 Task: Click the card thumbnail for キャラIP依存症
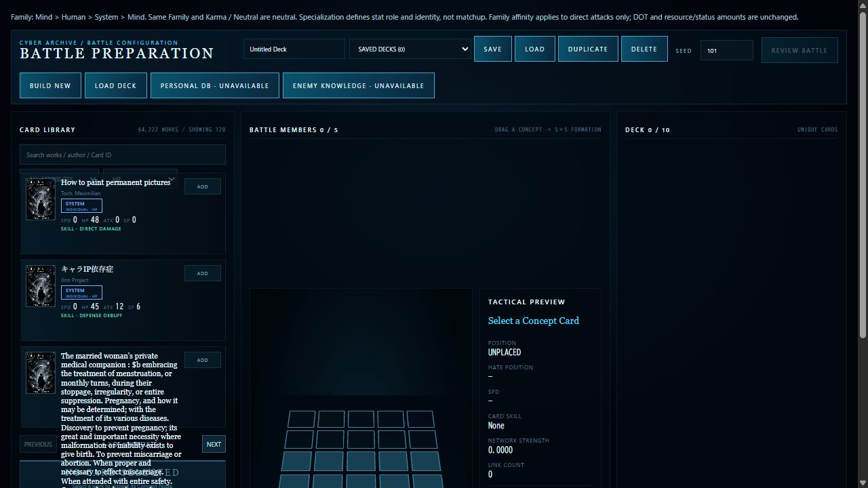tap(41, 286)
